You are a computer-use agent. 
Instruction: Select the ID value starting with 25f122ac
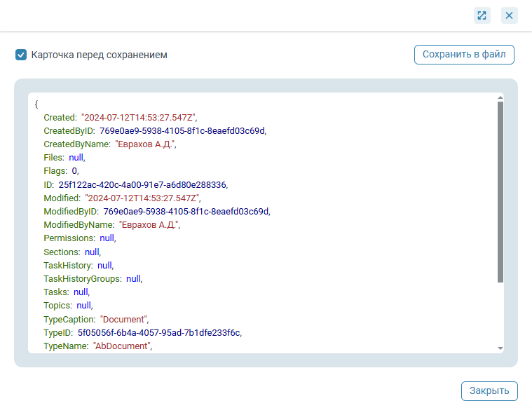pyautogui.click(x=142, y=185)
